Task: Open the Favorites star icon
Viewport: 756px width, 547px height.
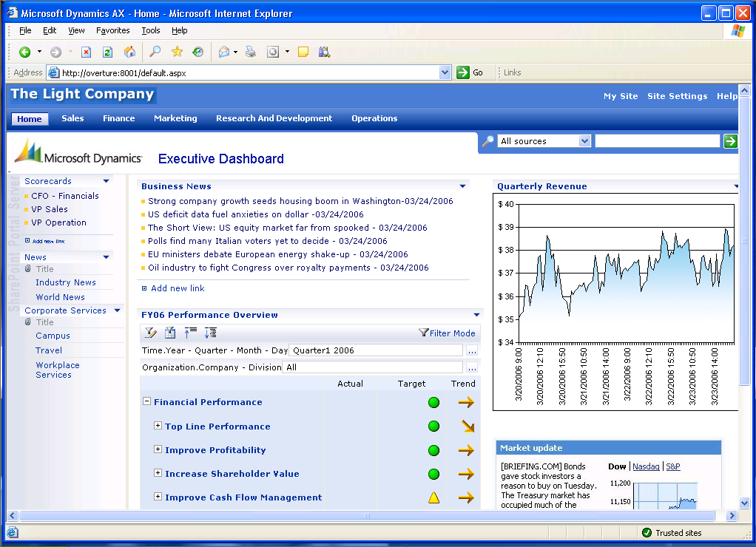Action: click(177, 52)
